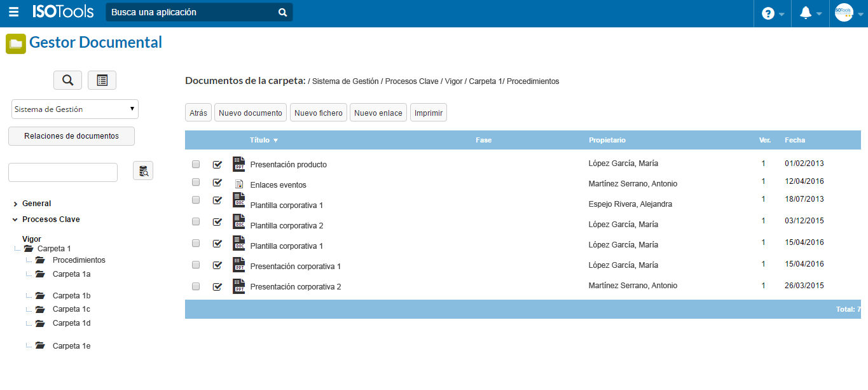Select the empty checkbox for Plantilla corporativa 2
This screenshot has width=868, height=390.
tap(196, 221)
